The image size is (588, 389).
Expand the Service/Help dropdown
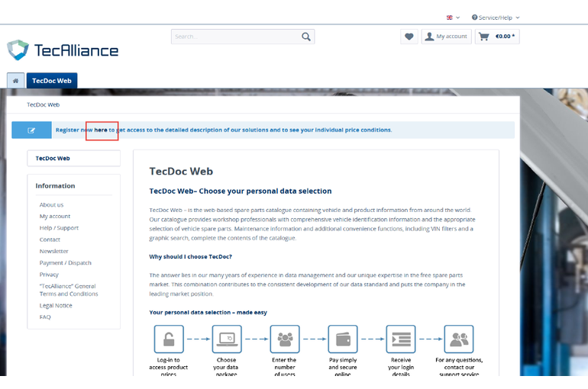tap(496, 18)
